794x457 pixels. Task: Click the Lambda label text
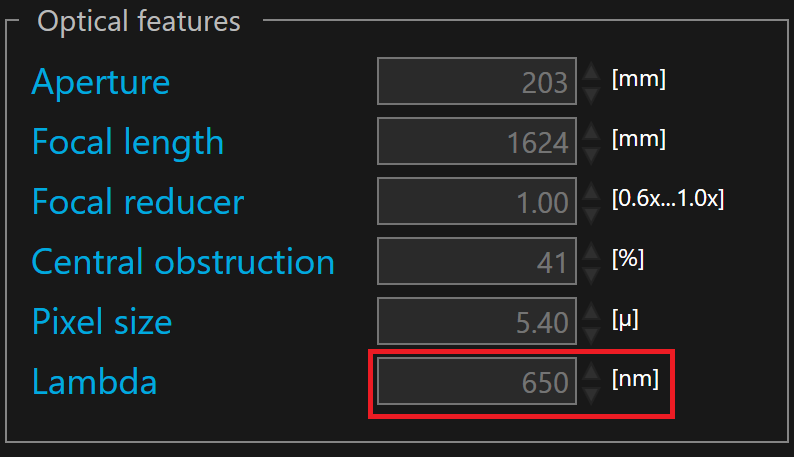[x=94, y=381]
